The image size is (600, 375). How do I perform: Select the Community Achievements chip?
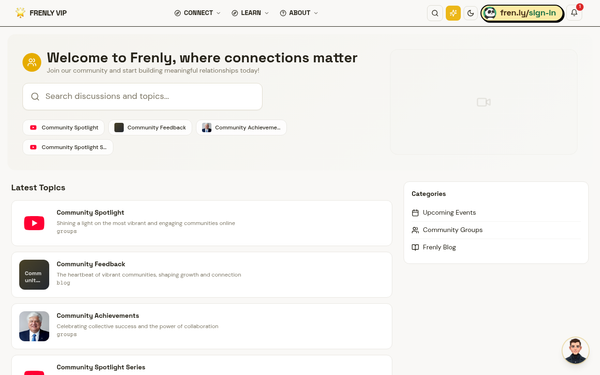pyautogui.click(x=241, y=127)
